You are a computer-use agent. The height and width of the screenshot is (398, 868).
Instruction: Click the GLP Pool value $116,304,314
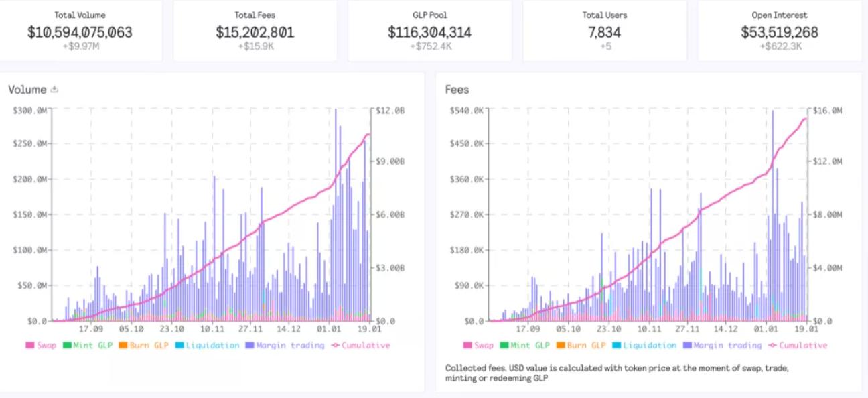[x=429, y=32]
